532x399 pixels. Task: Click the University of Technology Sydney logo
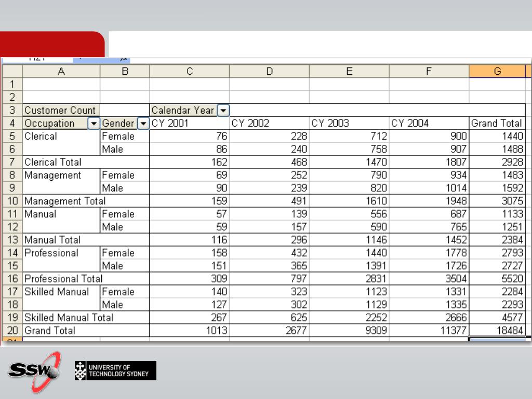click(x=115, y=370)
